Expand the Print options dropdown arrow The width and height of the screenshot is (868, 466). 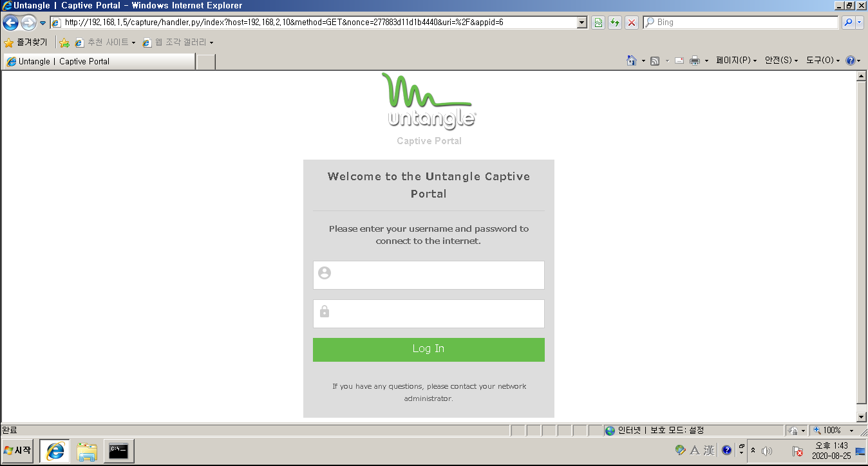pos(706,61)
